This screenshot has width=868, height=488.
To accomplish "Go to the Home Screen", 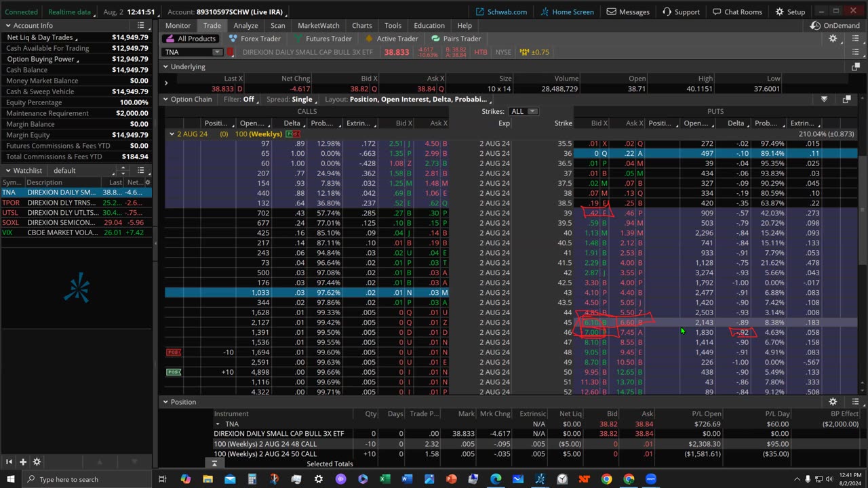I will (567, 12).
